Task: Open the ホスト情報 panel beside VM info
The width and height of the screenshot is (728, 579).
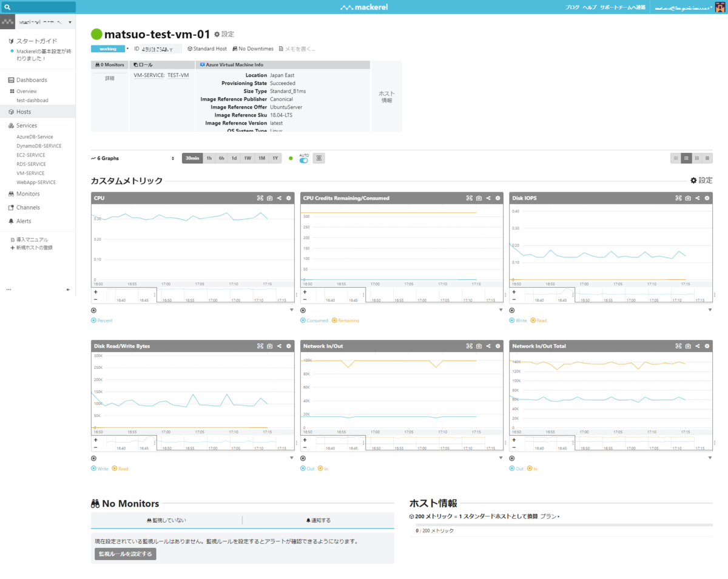Action: click(x=386, y=96)
